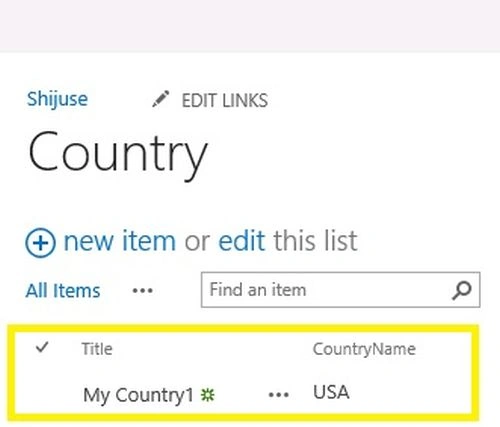Click the pencil icon beside EDIT LINKS

161,99
